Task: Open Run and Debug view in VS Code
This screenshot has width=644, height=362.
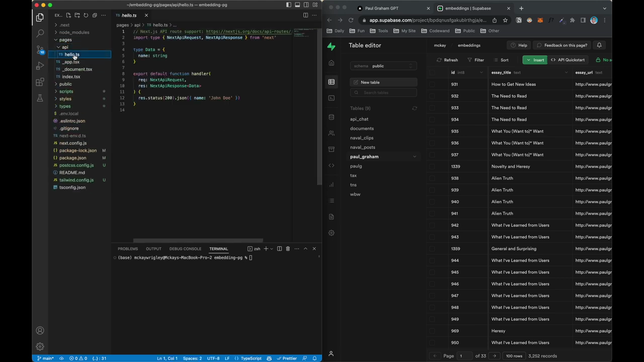Action: coord(40,66)
